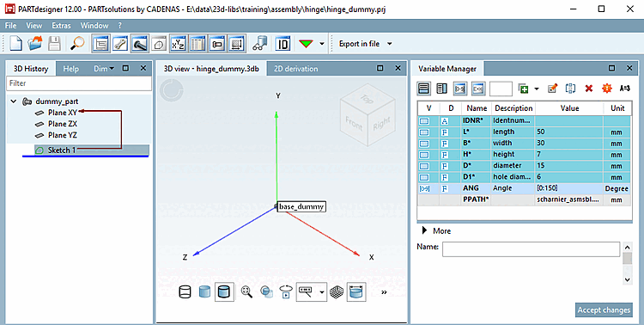Open the Export in file dropdown arrow
This screenshot has height=325, width=644.
tap(389, 44)
